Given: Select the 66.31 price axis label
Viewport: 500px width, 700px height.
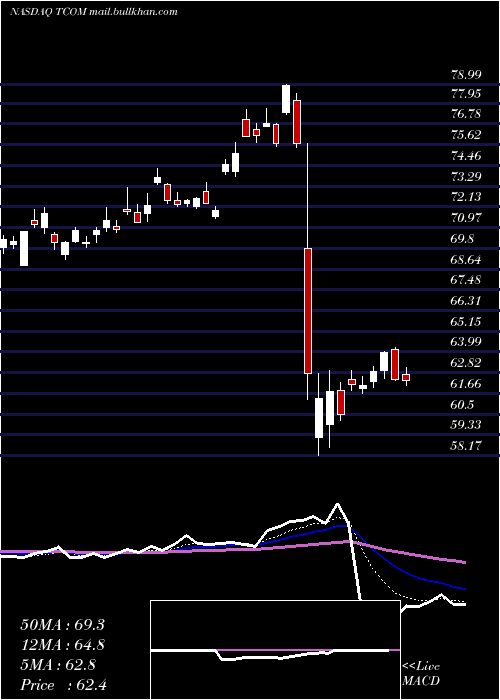Looking at the screenshot, I should tap(467, 301).
